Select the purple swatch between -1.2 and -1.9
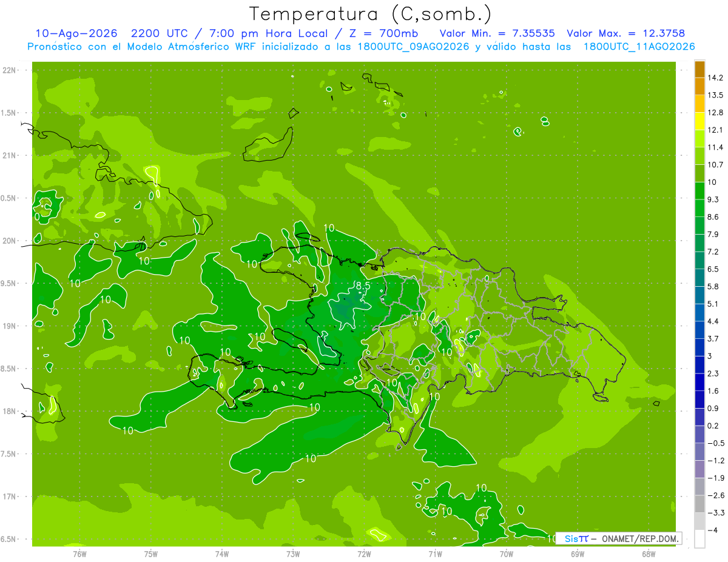This screenshot has width=728, height=562. click(x=699, y=469)
